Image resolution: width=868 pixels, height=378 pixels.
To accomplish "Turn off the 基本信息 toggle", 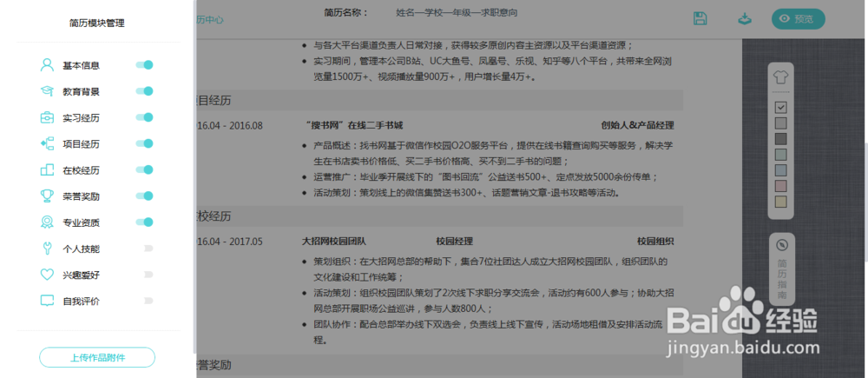I will [x=144, y=65].
